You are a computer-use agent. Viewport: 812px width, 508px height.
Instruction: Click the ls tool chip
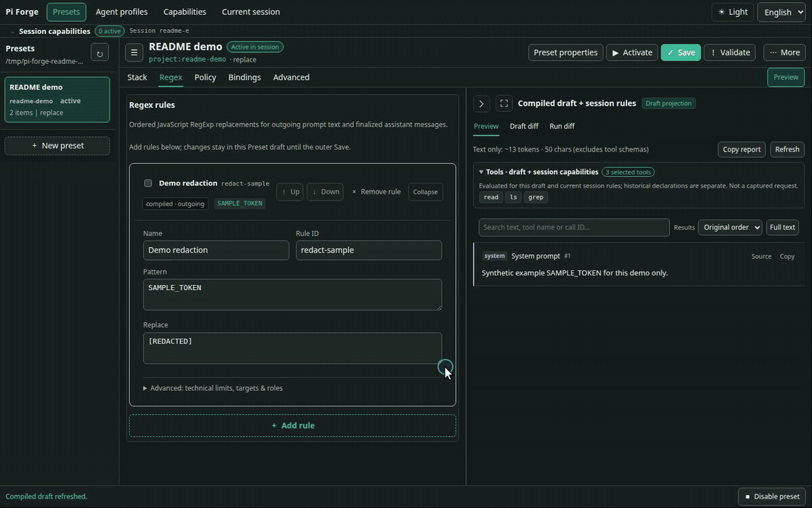pyautogui.click(x=513, y=197)
